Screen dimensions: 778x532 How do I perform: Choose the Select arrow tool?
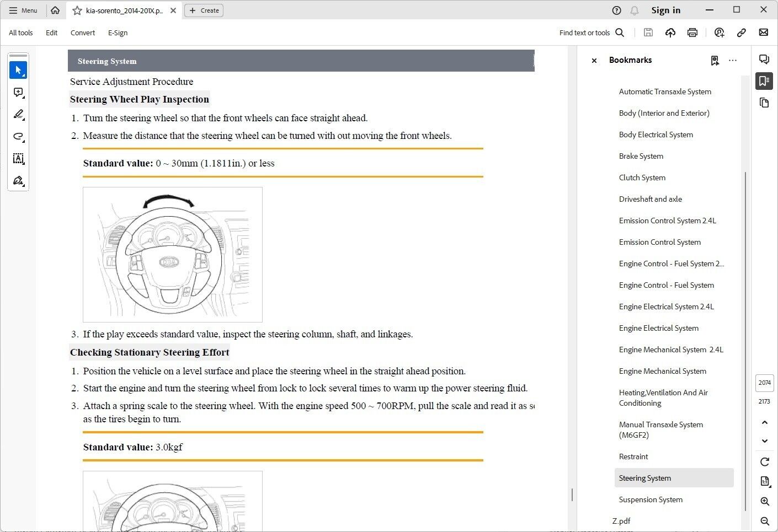[18, 70]
